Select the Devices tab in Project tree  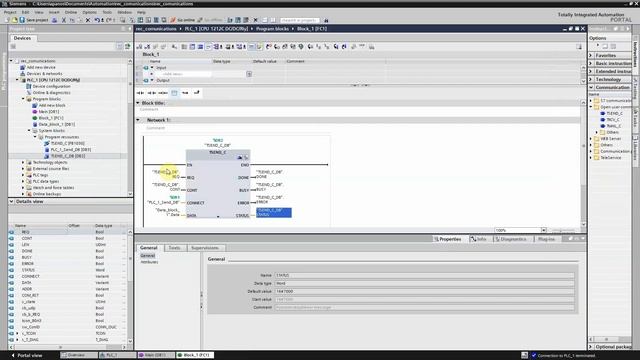pyautogui.click(x=22, y=38)
